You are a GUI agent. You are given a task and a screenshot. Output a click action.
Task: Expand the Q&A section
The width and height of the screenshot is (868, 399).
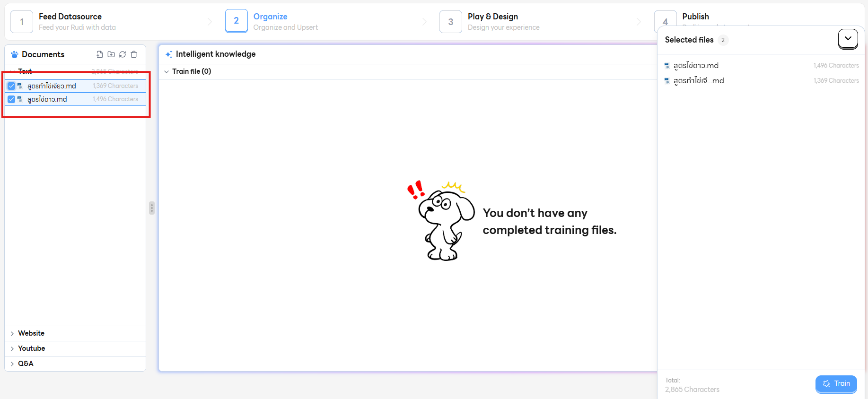pos(75,364)
